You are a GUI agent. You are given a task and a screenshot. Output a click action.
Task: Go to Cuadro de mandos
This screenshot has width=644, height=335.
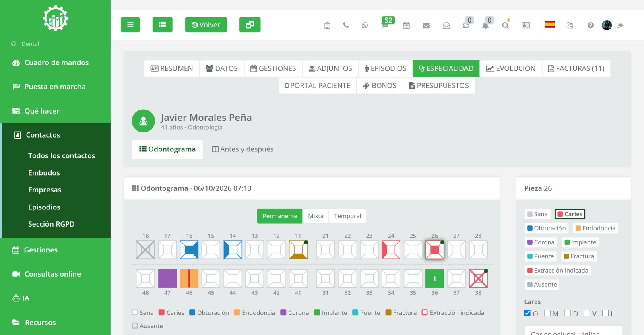click(x=56, y=62)
